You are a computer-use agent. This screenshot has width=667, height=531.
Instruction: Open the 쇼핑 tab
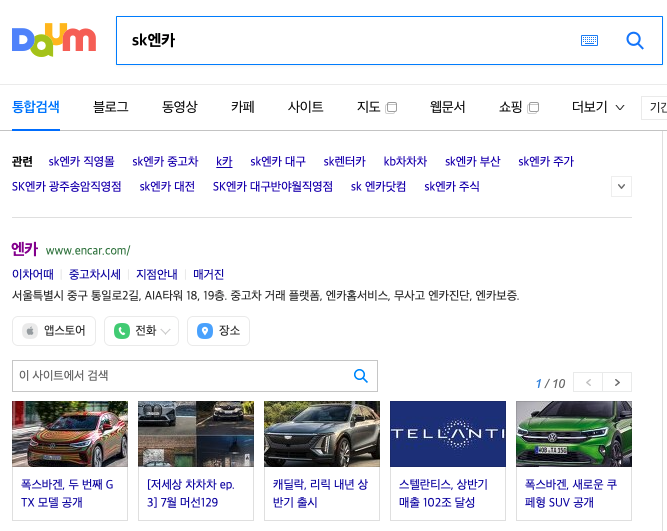(510, 107)
